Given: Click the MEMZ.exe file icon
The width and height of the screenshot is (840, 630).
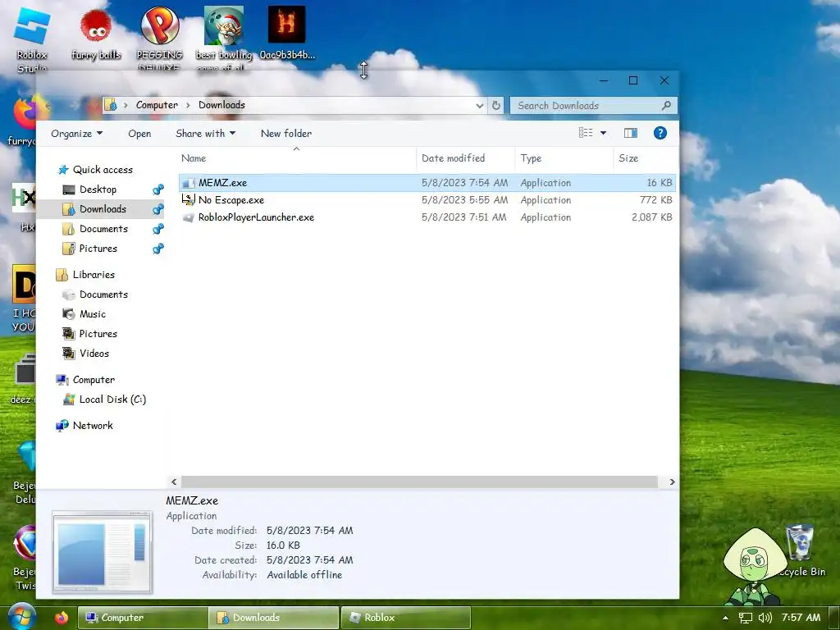Looking at the screenshot, I should tap(188, 183).
